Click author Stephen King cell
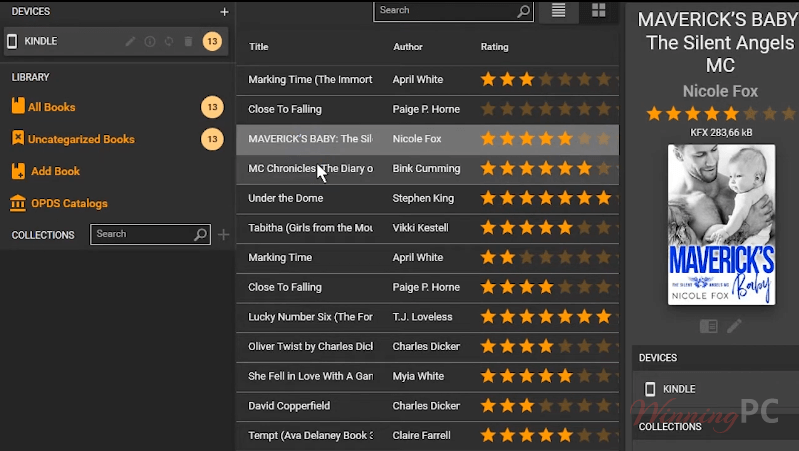This screenshot has height=451, width=799. click(x=423, y=198)
